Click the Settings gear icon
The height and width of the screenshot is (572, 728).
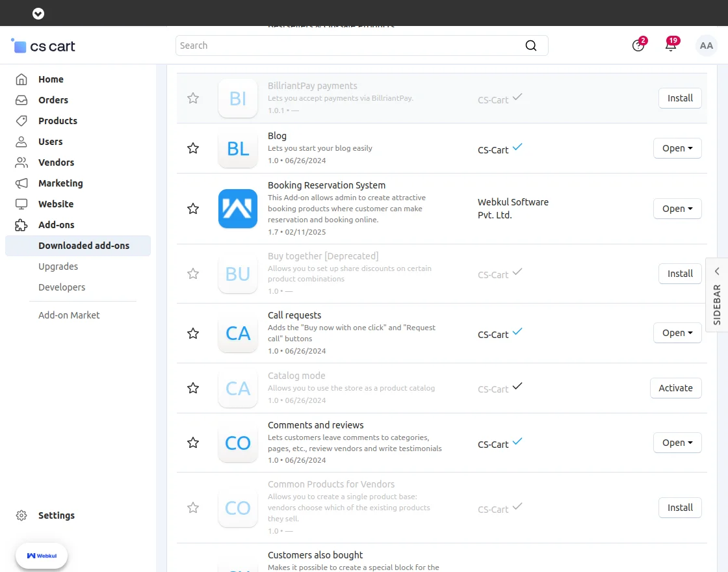[21, 515]
